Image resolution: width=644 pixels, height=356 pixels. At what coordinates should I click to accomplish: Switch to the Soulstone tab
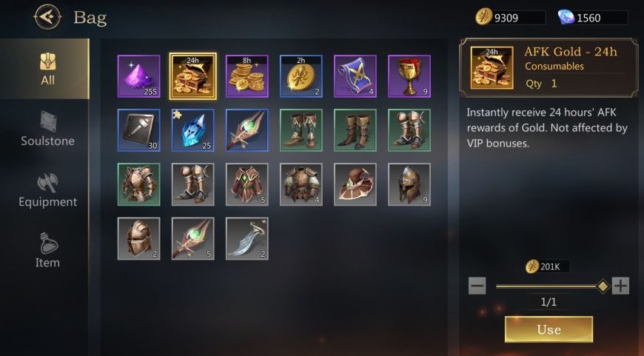coord(47,130)
